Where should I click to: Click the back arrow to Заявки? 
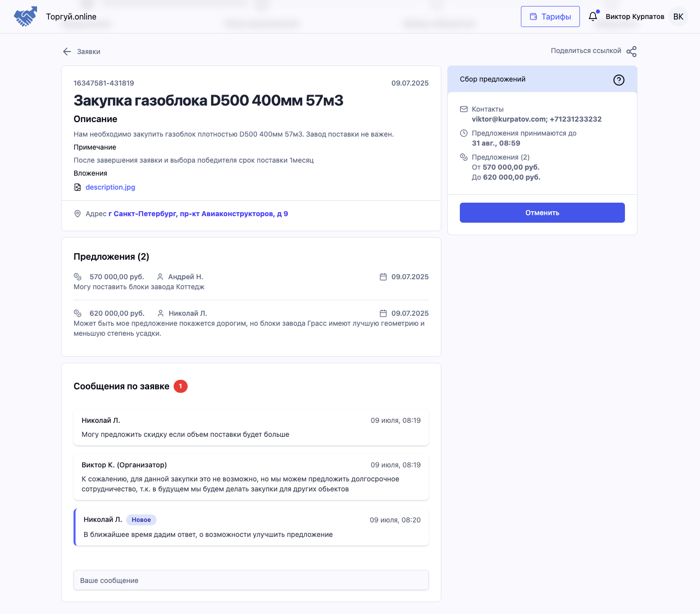coord(67,52)
